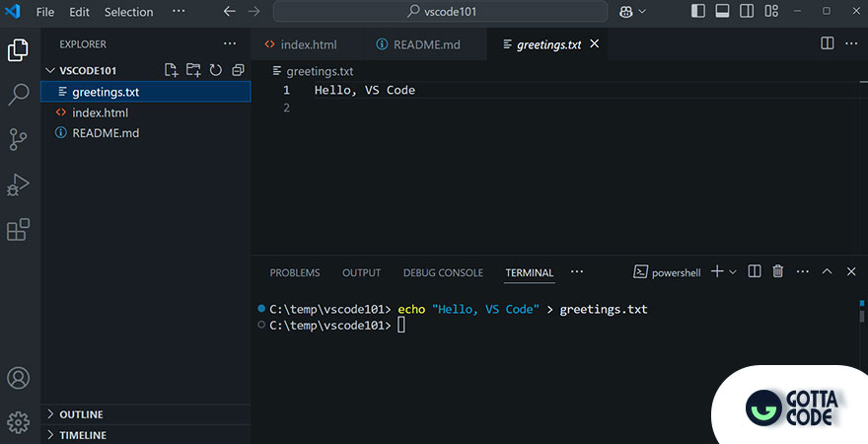The image size is (868, 444).
Task: Click the VS Code logo icon
Action: pos(12,11)
